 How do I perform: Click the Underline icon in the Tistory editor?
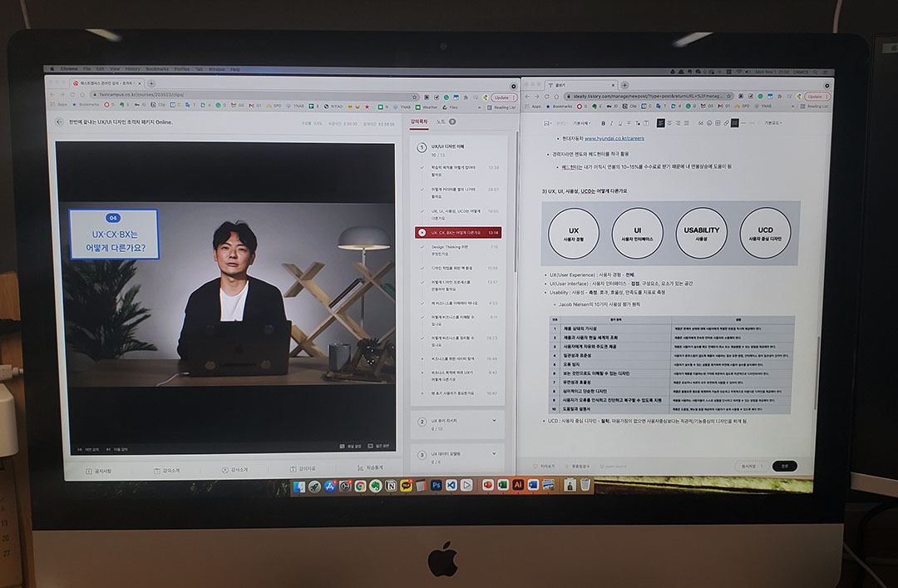(x=619, y=122)
